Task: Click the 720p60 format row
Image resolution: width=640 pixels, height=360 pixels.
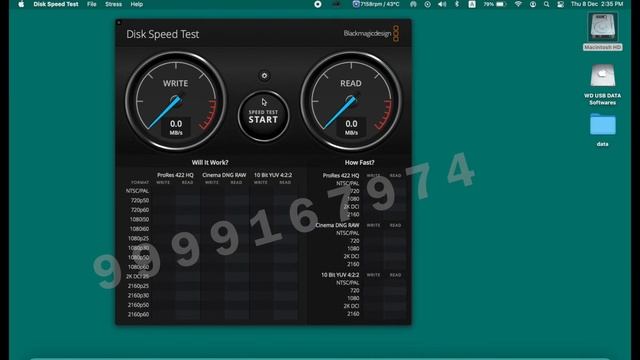Action: pos(140,210)
